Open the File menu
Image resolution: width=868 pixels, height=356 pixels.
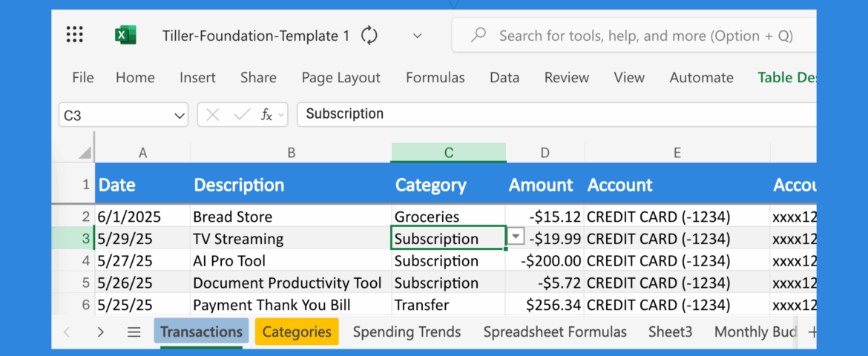[83, 78]
